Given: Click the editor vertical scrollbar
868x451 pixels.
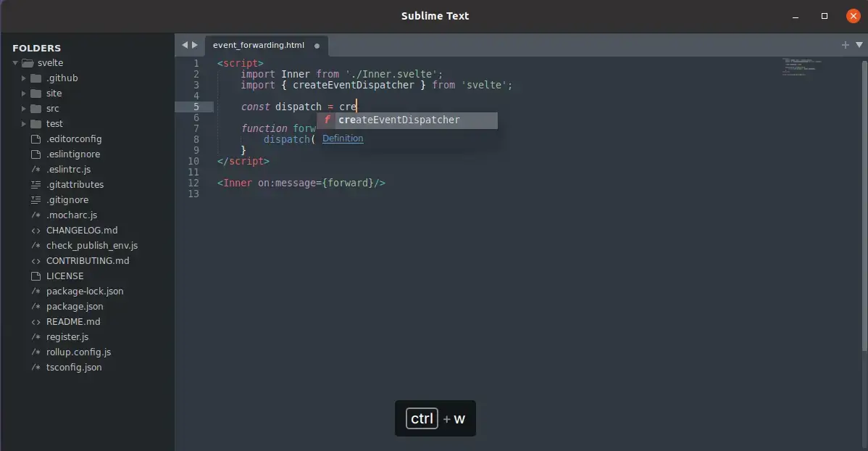Looking at the screenshot, I should pyautogui.click(x=864, y=205).
